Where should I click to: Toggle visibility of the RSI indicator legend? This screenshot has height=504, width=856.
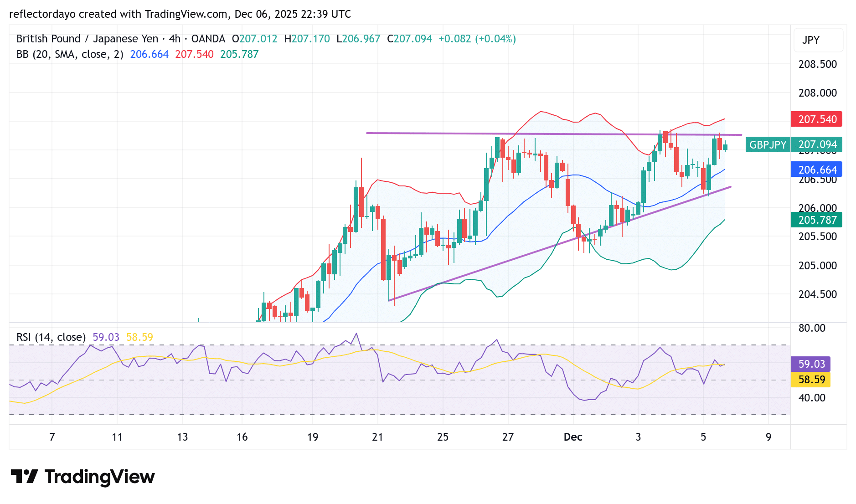[52, 338]
